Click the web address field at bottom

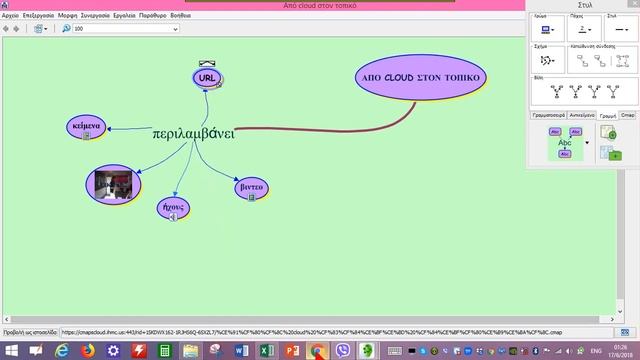[336, 333]
